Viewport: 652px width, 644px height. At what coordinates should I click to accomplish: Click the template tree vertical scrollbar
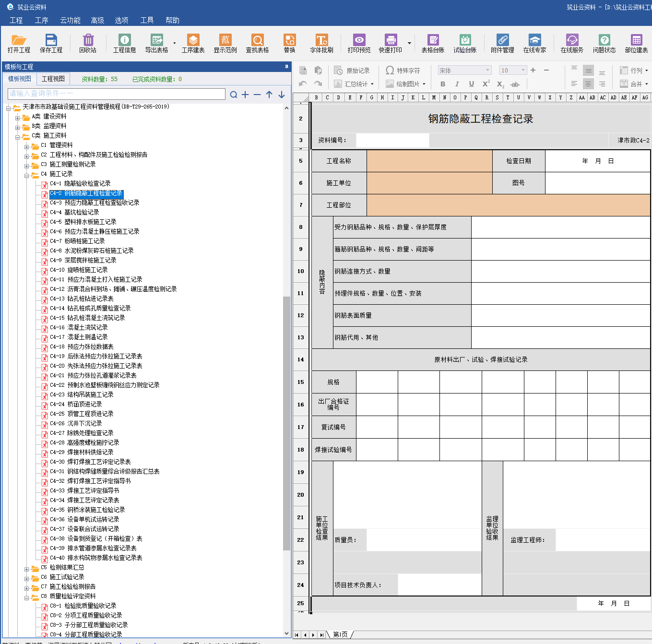click(287, 422)
